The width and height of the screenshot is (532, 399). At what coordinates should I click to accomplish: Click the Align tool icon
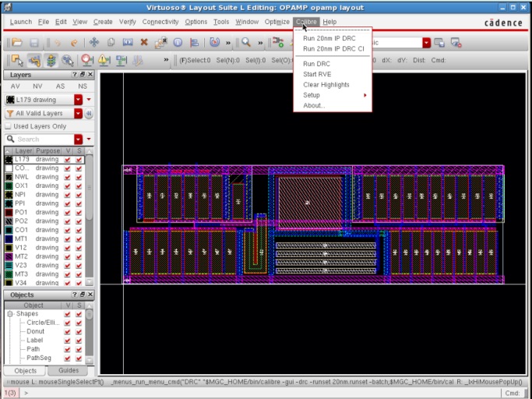point(195,42)
